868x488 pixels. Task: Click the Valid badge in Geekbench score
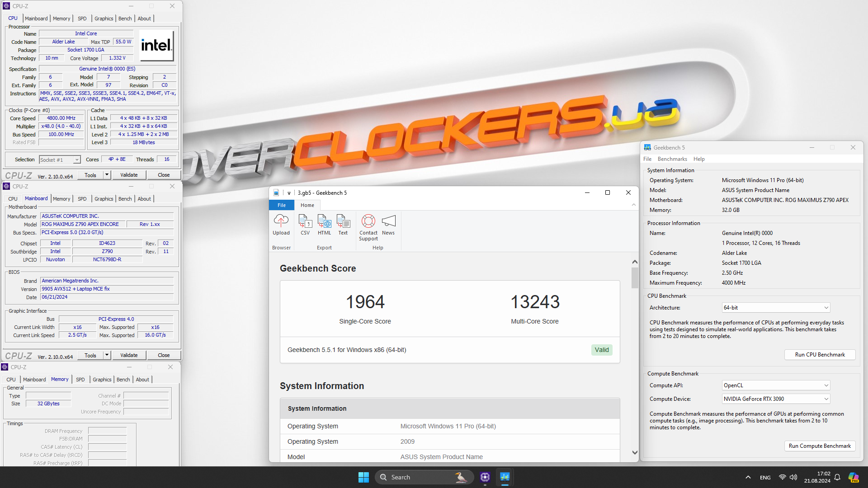[602, 350]
